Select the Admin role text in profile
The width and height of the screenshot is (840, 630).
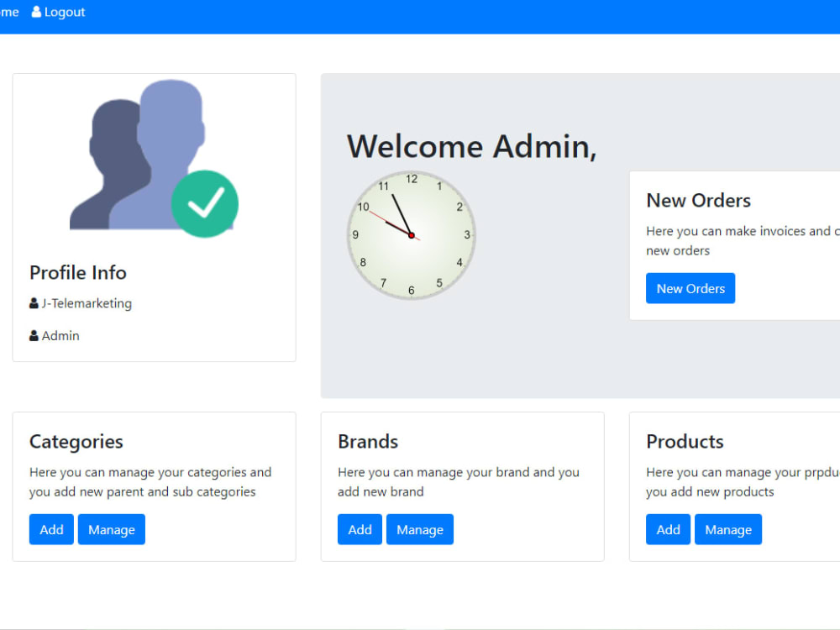pyautogui.click(x=60, y=336)
